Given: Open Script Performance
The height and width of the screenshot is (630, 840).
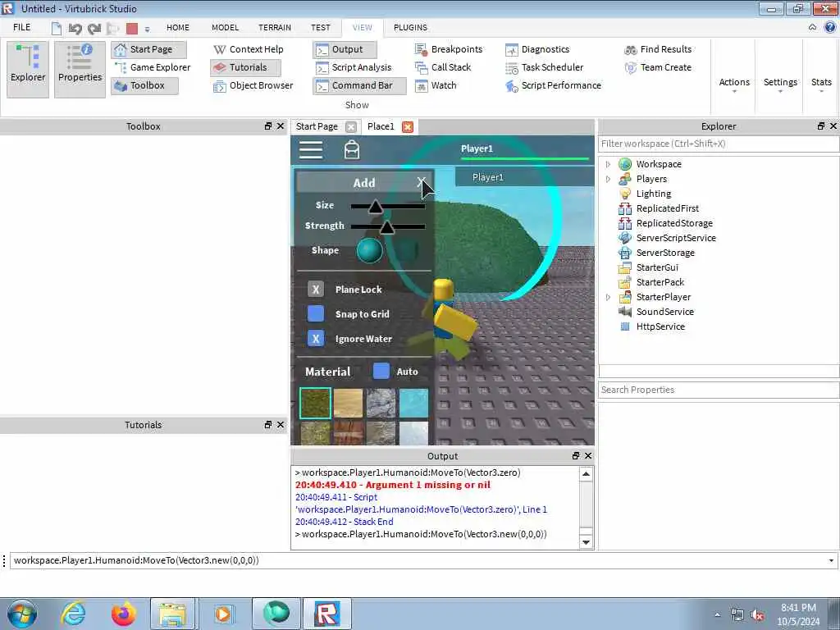Looking at the screenshot, I should pos(554,85).
